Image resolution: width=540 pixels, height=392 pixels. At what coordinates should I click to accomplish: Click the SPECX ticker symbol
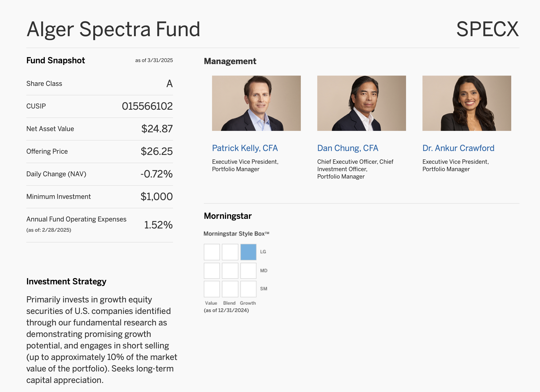(x=487, y=29)
